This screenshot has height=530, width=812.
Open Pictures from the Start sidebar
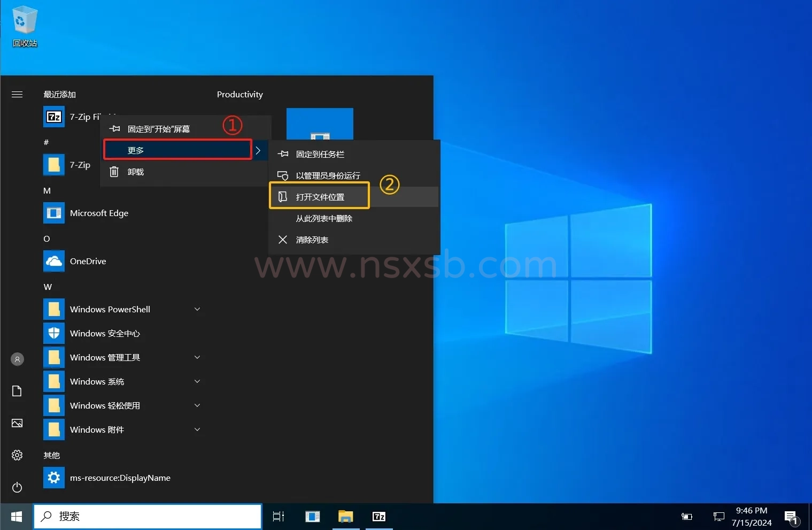(17, 423)
